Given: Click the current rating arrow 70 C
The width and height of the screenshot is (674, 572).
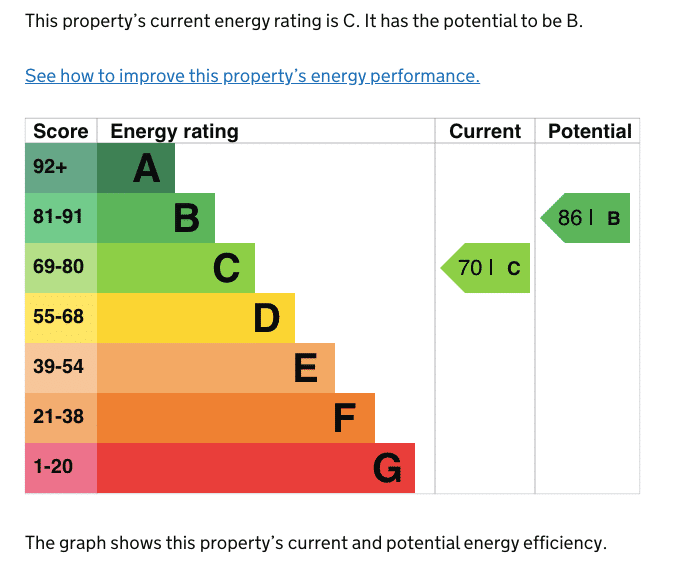Looking at the screenshot, I should pos(485,268).
